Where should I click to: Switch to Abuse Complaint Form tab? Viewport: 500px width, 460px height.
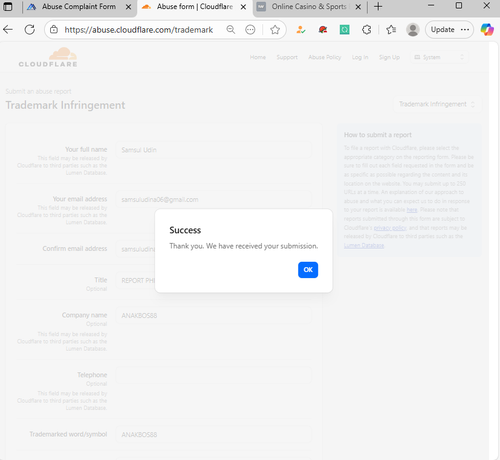click(x=79, y=7)
